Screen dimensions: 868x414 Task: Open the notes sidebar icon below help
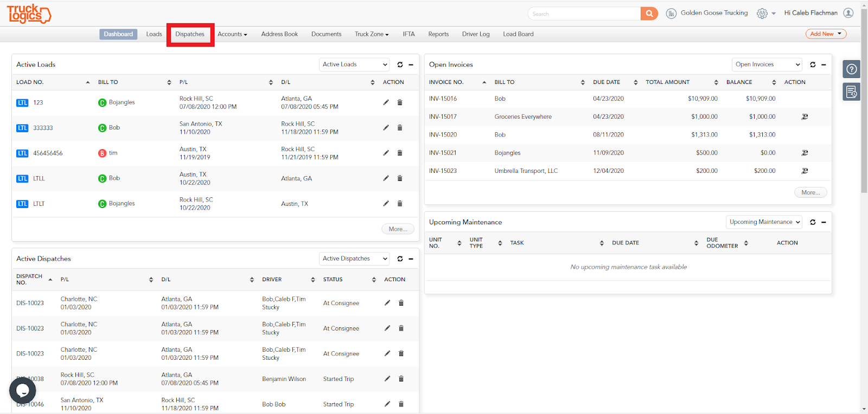tap(852, 92)
